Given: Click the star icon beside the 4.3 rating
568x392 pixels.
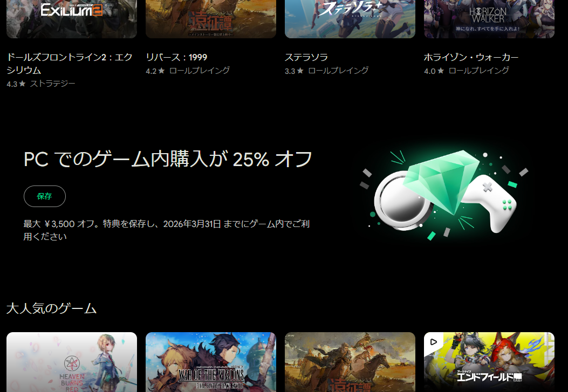Looking at the screenshot, I should pyautogui.click(x=22, y=84).
